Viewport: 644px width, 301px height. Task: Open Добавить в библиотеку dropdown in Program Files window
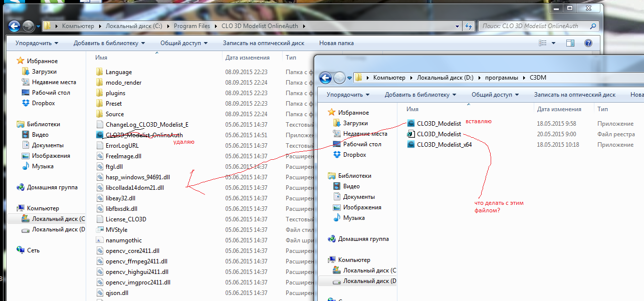click(x=109, y=43)
